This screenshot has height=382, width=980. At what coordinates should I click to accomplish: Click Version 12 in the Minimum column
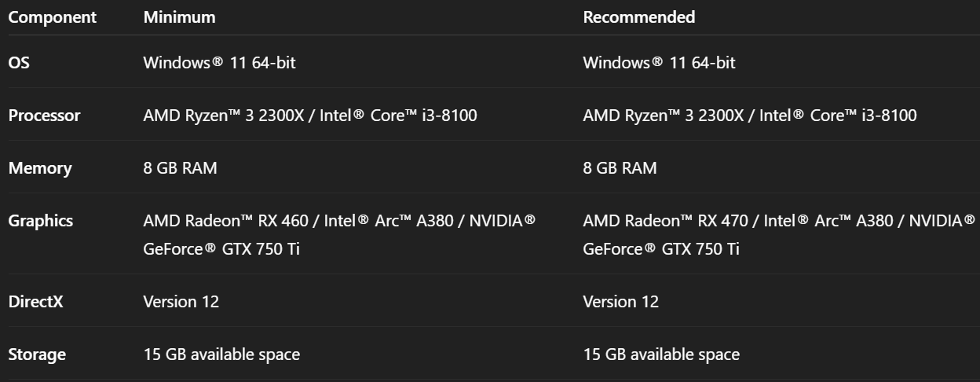click(x=181, y=302)
